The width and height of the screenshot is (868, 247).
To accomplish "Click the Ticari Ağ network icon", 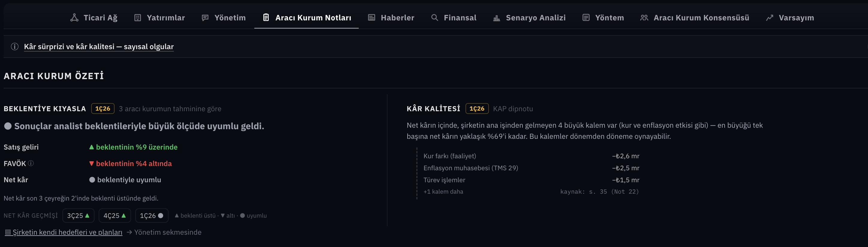I will [74, 17].
